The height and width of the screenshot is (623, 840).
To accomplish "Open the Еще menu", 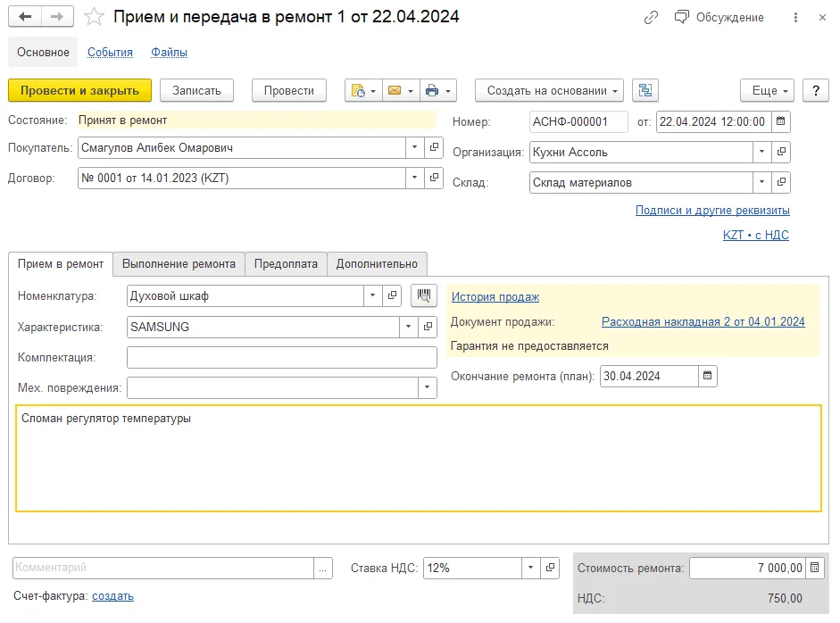I will point(767,90).
